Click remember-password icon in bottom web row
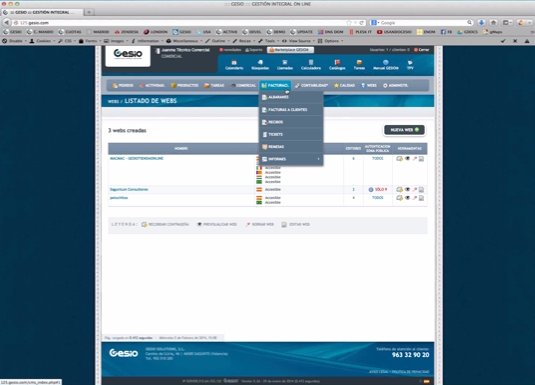Image resolution: width=535 pixels, height=385 pixels. coord(400,198)
